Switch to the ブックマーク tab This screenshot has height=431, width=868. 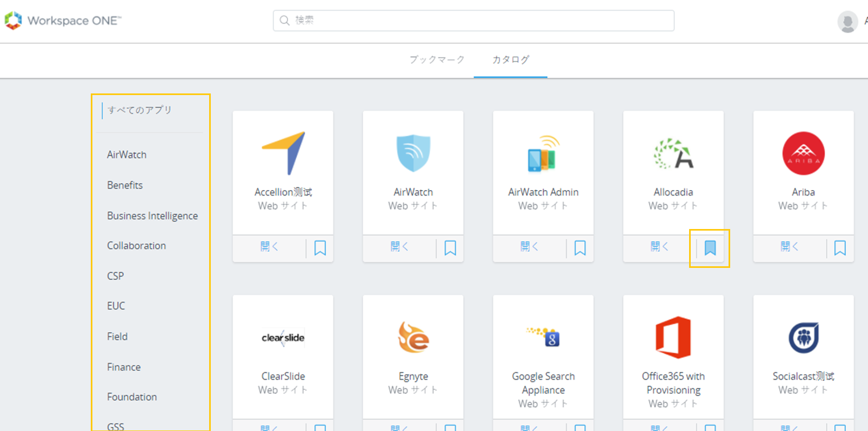(x=437, y=59)
